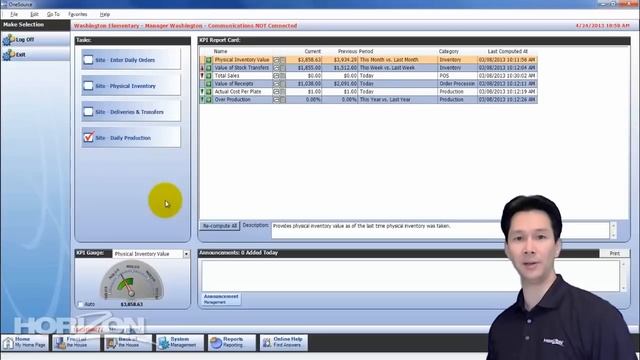Open Announcement Management button
This screenshot has width=640, height=360.
tap(221, 299)
